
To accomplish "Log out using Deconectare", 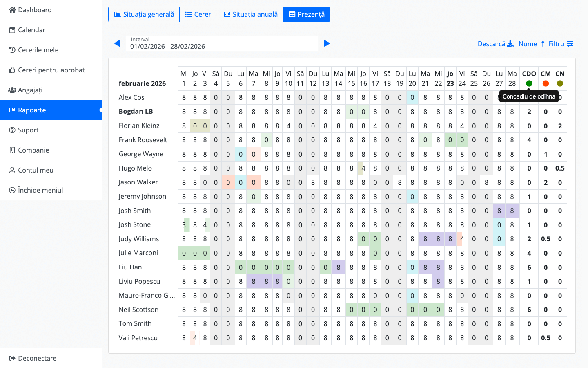I will point(37,358).
